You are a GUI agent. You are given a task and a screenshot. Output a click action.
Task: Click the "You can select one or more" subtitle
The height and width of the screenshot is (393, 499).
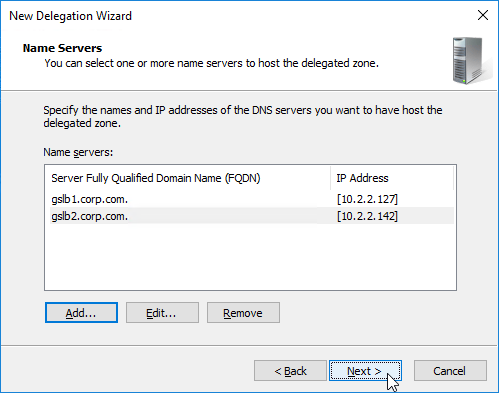click(x=212, y=63)
